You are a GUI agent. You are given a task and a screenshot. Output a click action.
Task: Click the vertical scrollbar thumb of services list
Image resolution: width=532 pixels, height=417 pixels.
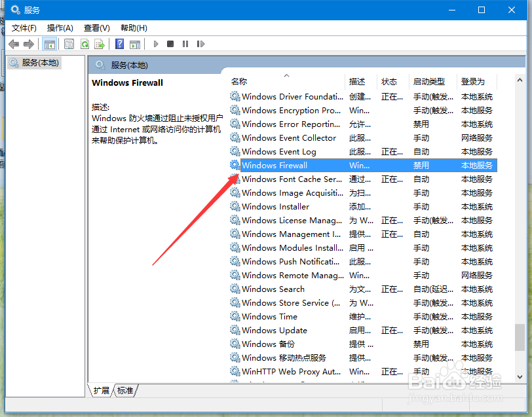(520, 337)
